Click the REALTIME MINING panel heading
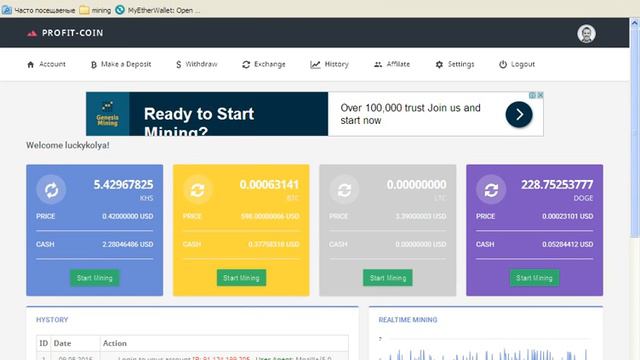640x360 pixels. [x=408, y=320]
